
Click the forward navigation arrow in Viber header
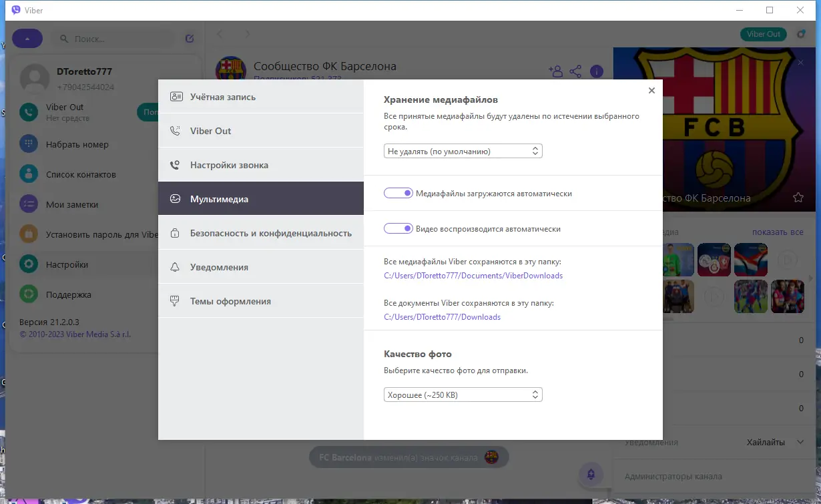coord(248,34)
